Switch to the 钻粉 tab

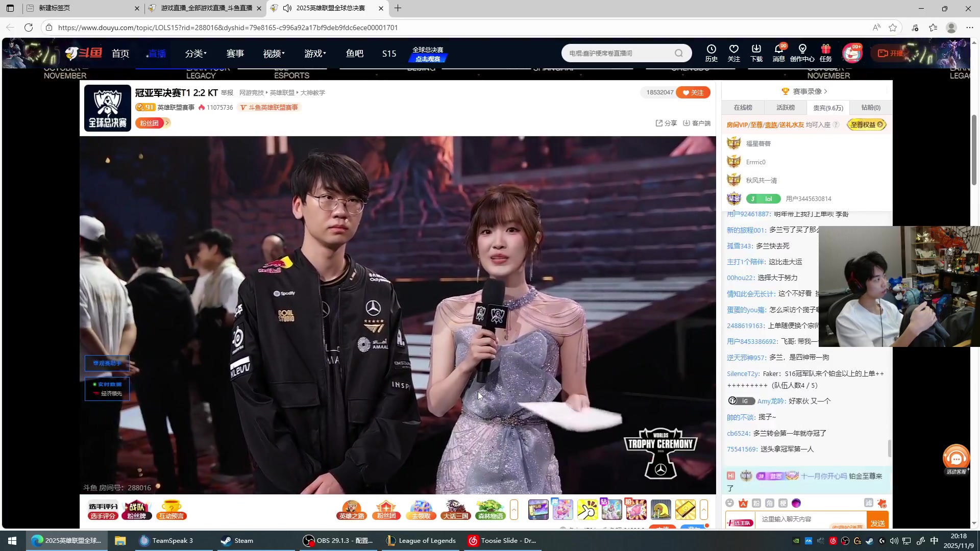[x=870, y=108]
